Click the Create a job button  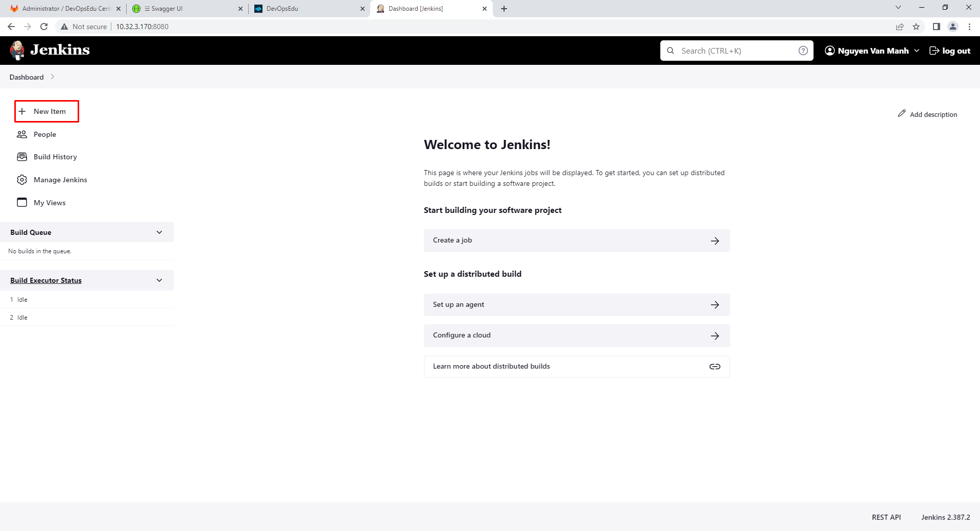pyautogui.click(x=577, y=240)
